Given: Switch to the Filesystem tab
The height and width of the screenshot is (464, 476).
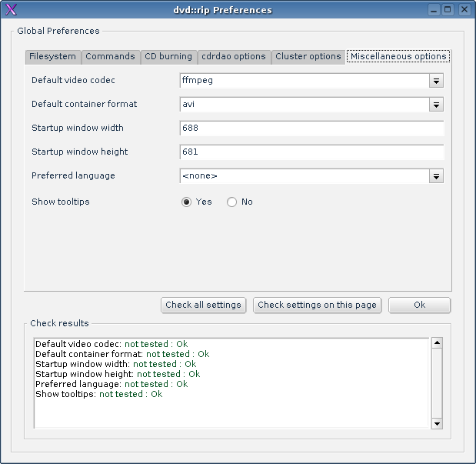Looking at the screenshot, I should tap(53, 57).
